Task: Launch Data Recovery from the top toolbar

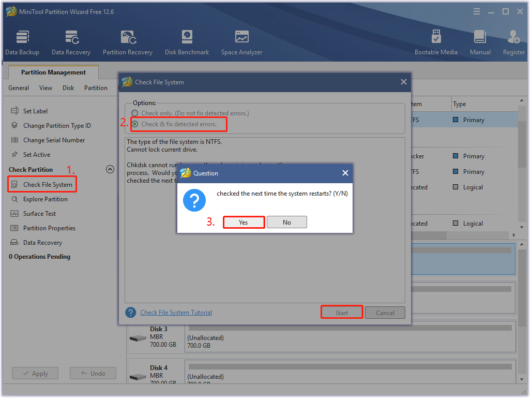Action: coord(71,43)
